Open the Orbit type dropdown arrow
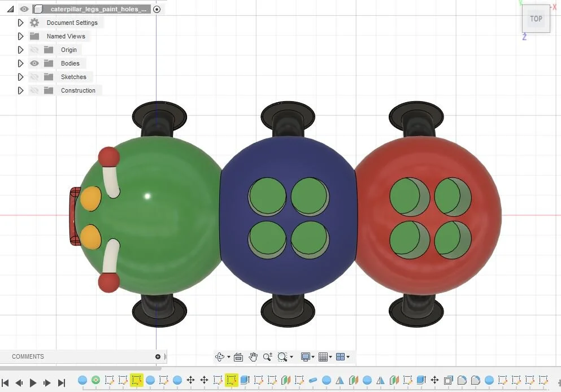This screenshot has height=392, width=561. coord(229,357)
